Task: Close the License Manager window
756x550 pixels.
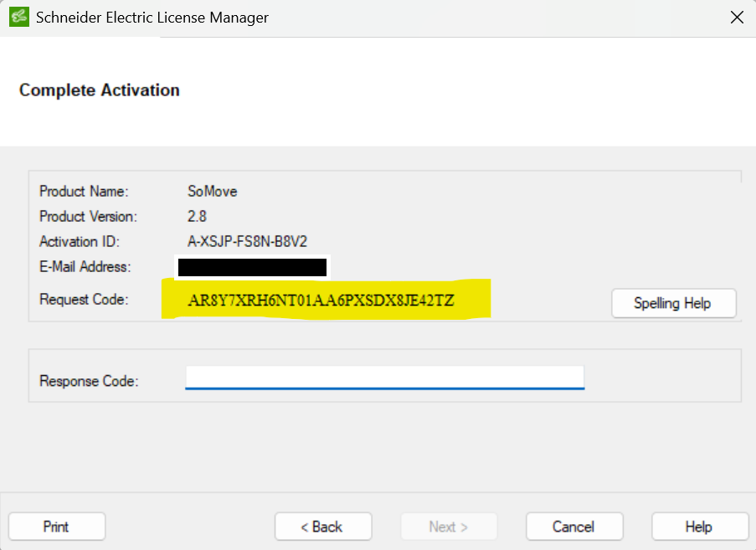Action: (x=737, y=18)
